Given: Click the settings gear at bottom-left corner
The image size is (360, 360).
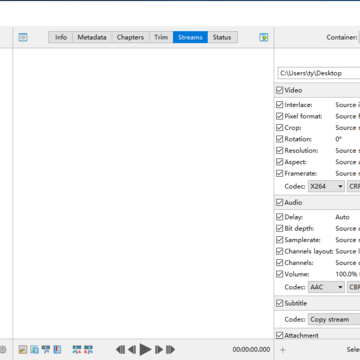Looking at the screenshot, I should 3,349.
